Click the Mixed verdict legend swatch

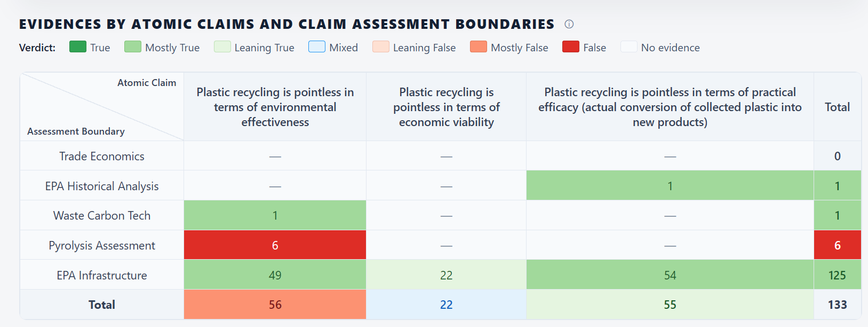tap(317, 47)
